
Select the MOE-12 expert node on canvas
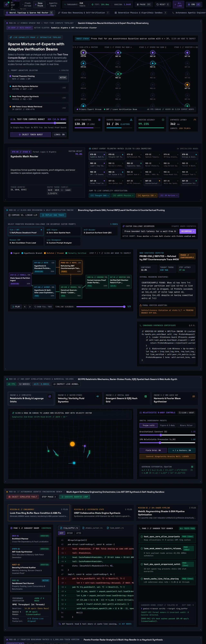click(118, 74)
